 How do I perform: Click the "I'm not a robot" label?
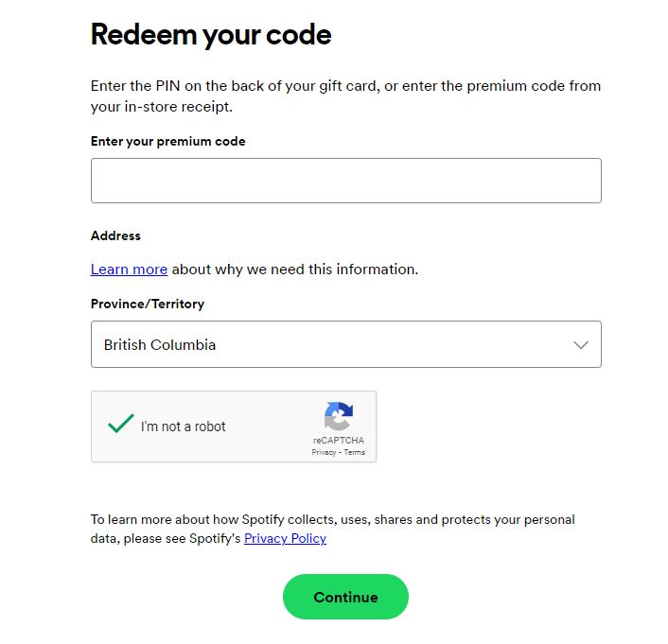click(x=184, y=426)
